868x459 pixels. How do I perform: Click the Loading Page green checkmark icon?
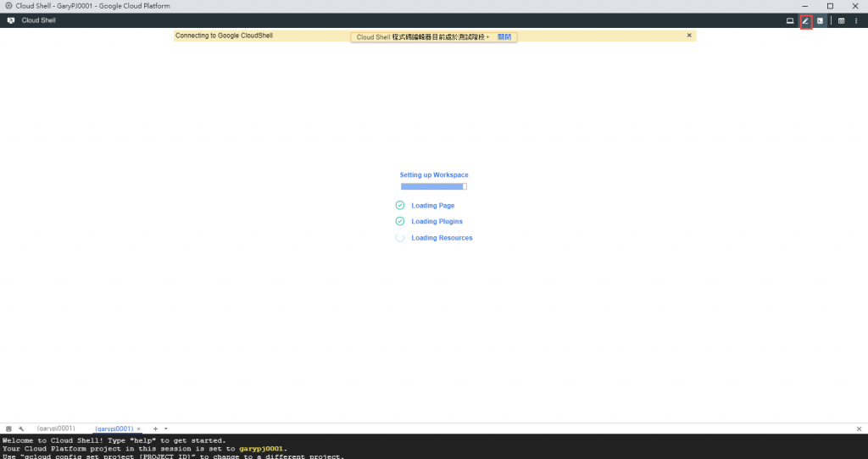tap(400, 205)
